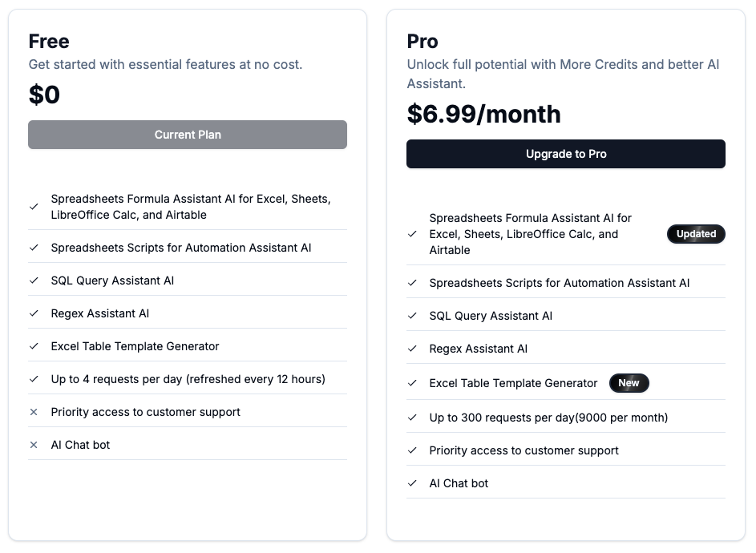Click checkmark beside Free Regex Assistant AI

tap(34, 313)
